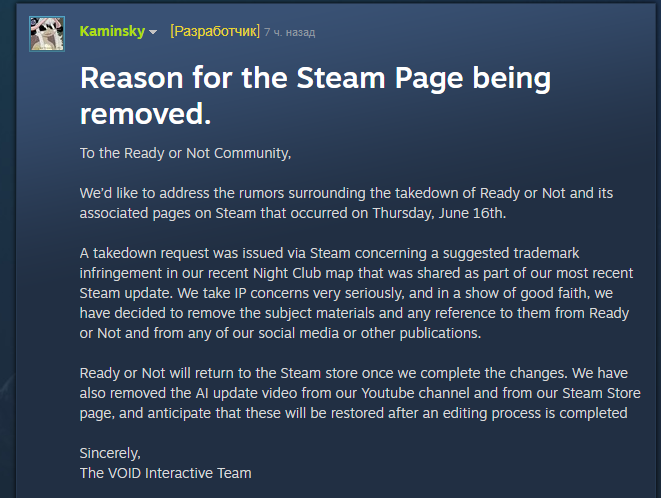
Task: Click the [Разработчик] developer badge
Action: coord(215,31)
